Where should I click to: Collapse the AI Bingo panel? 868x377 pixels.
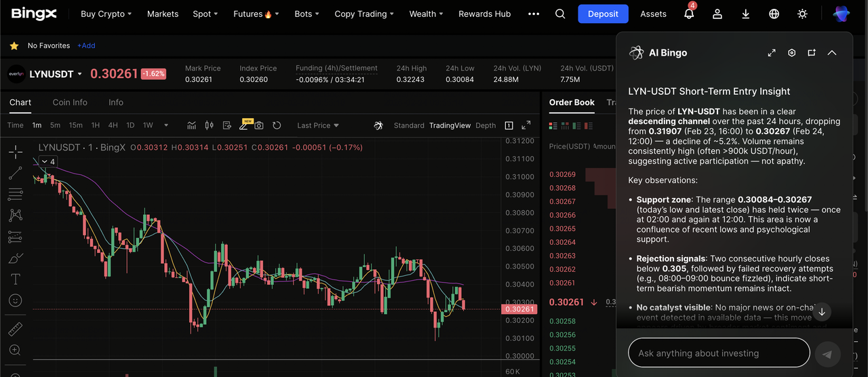pos(832,53)
